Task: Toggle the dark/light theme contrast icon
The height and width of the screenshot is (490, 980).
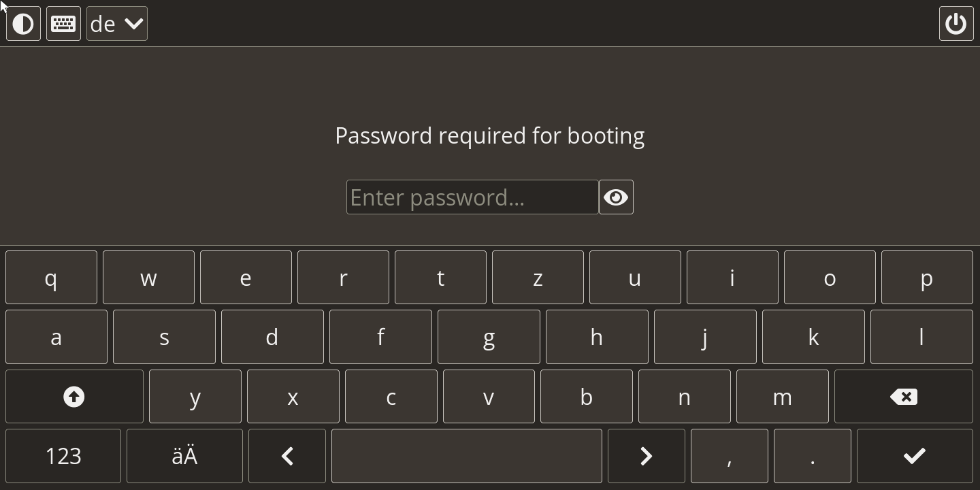Action: 22,23
